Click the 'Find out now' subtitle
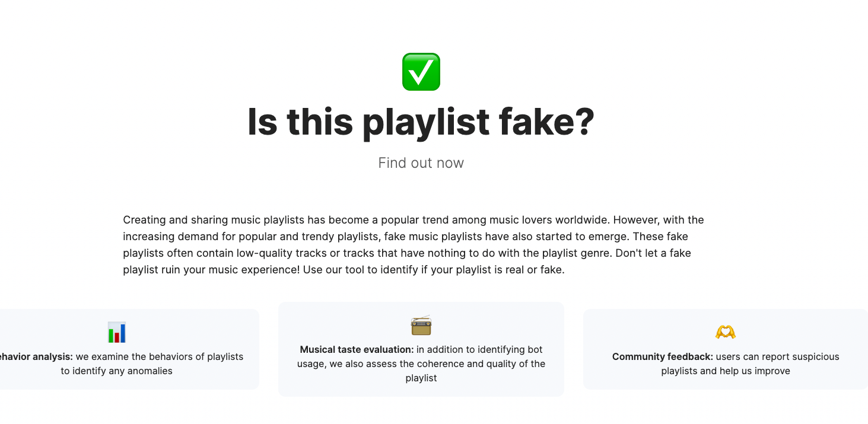This screenshot has width=868, height=424. pyautogui.click(x=421, y=163)
